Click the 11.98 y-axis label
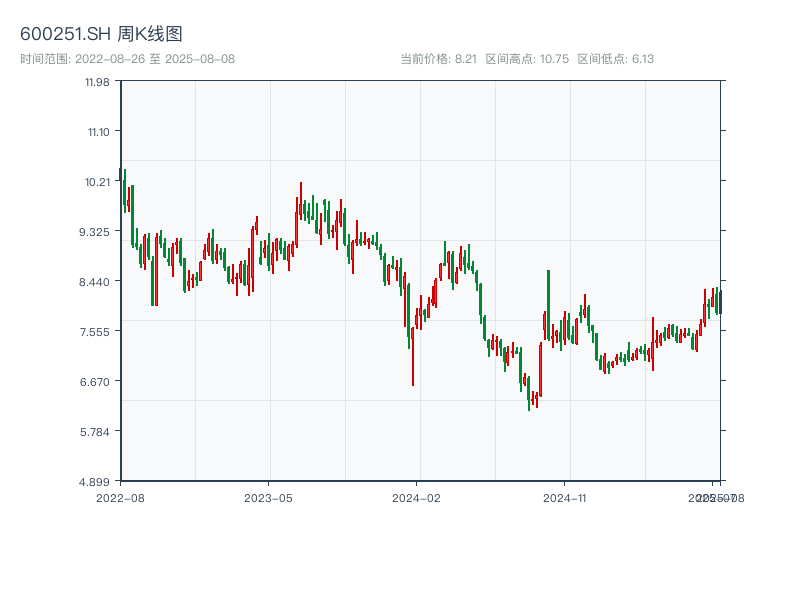The image size is (800, 600). (96, 82)
